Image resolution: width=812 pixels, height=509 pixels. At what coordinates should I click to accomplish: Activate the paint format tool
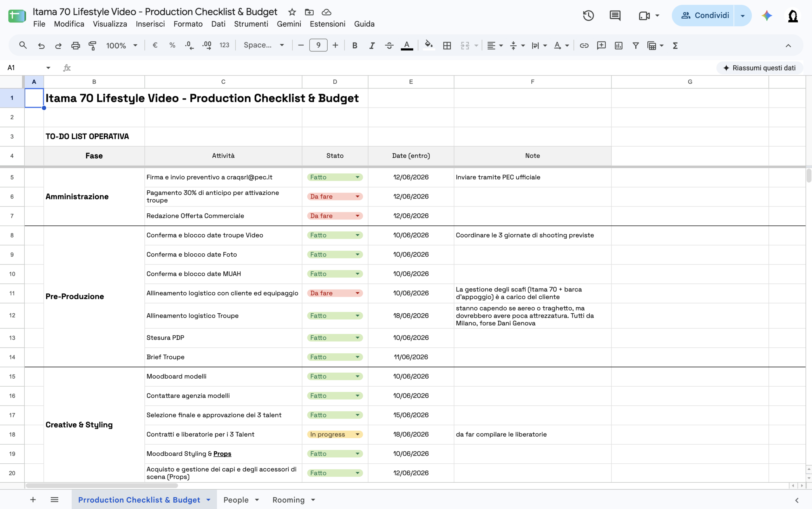[92, 45]
